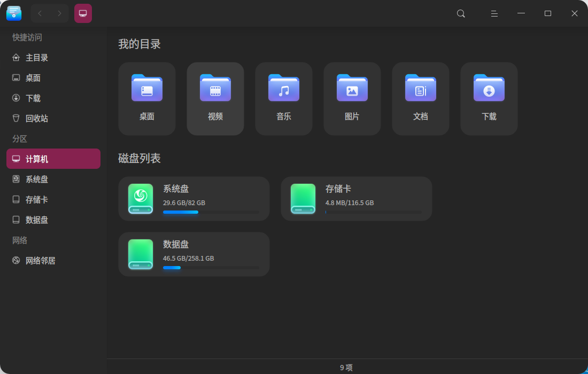Open the 图片 folder

(352, 98)
